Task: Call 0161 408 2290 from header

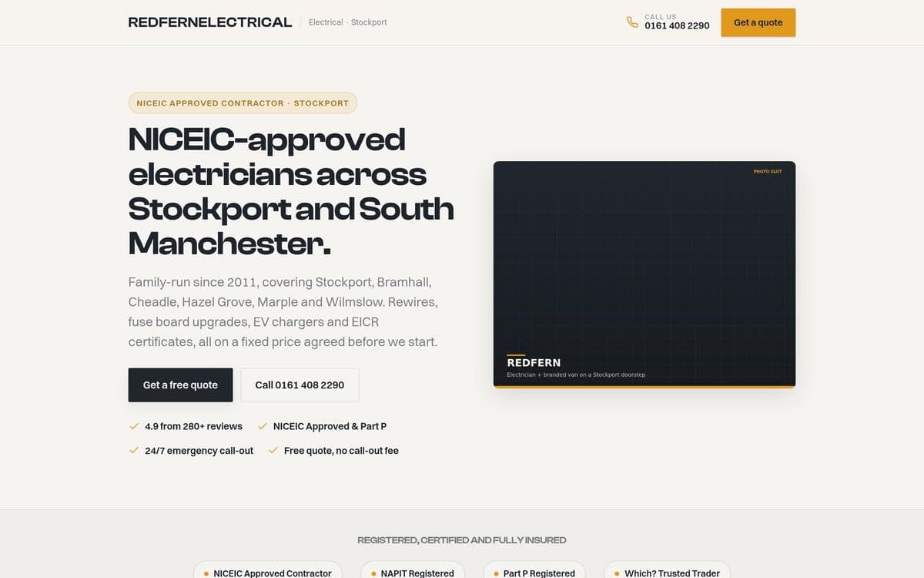Action: tap(677, 25)
